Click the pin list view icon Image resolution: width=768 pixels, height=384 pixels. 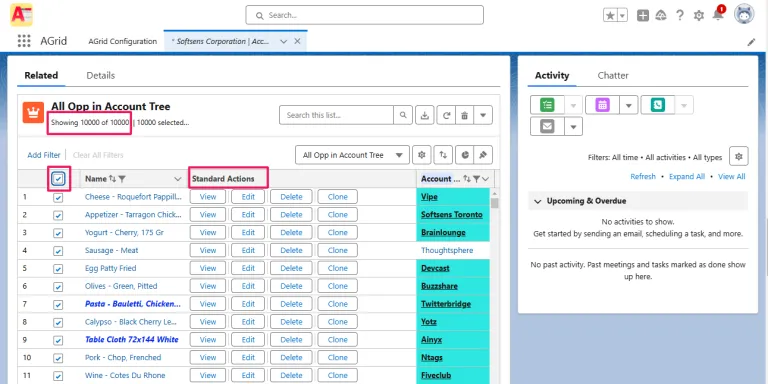point(483,155)
